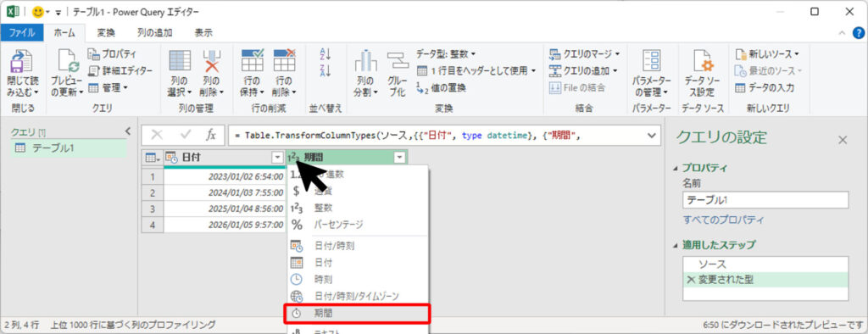The image size is (868, 334).
Task: Delete the 変更された型 step with X
Action: point(690,280)
